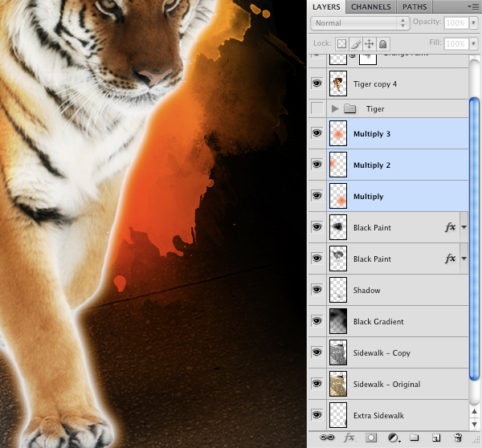Open the Fill slider dropdown arrow
The width and height of the screenshot is (482, 448).
[474, 44]
